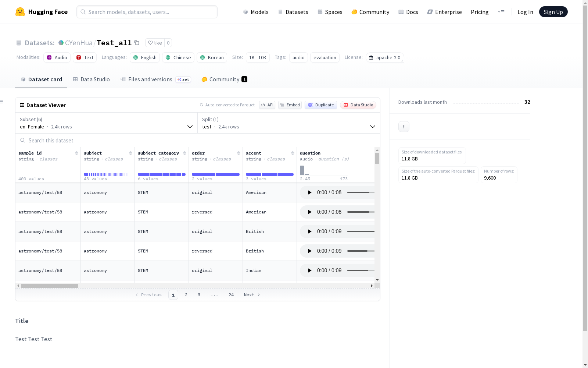
Task: Copy dataset name with the copy icon
Action: click(137, 43)
